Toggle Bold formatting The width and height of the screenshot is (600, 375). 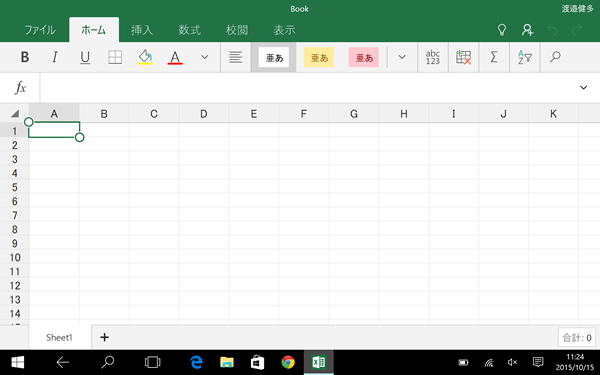[x=24, y=57]
